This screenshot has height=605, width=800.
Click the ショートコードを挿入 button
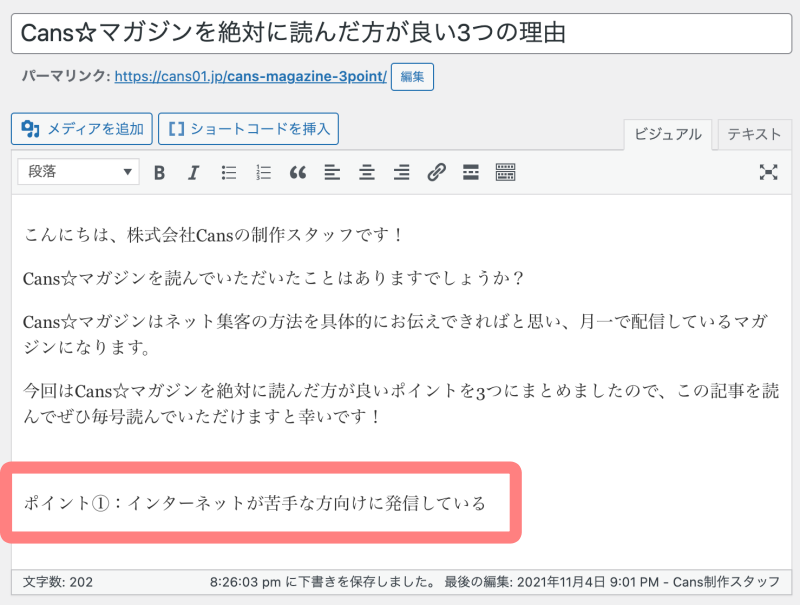click(x=249, y=128)
